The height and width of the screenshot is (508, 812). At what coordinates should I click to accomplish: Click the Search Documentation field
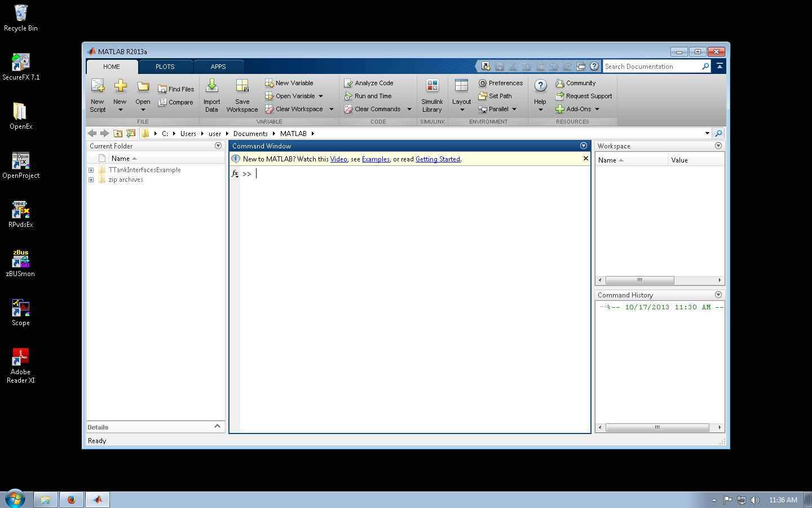(x=651, y=67)
